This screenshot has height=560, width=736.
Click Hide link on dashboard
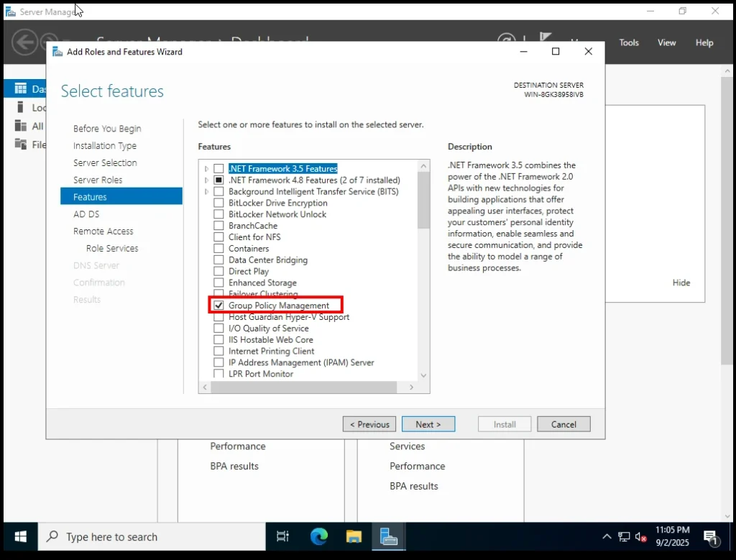click(x=681, y=283)
